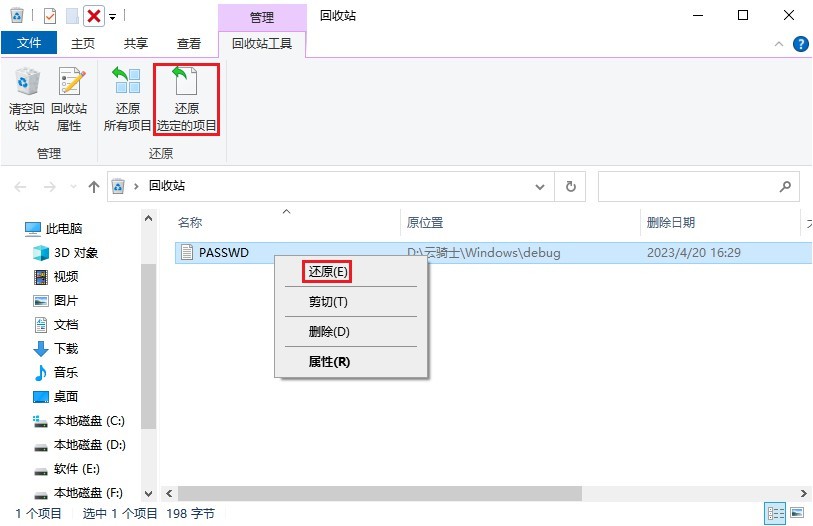This screenshot has height=526, width=813.
Task: Click the recycle bin icon in address bar
Action: pyautogui.click(x=118, y=186)
